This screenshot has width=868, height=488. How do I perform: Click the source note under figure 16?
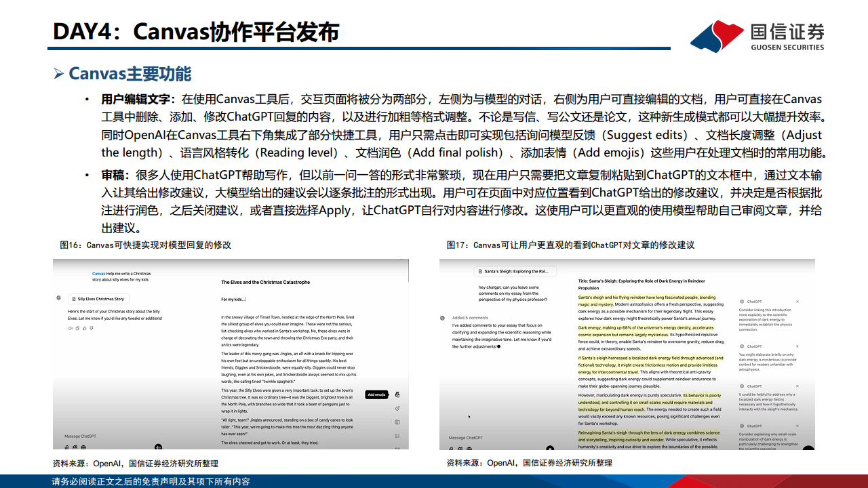pyautogui.click(x=136, y=464)
